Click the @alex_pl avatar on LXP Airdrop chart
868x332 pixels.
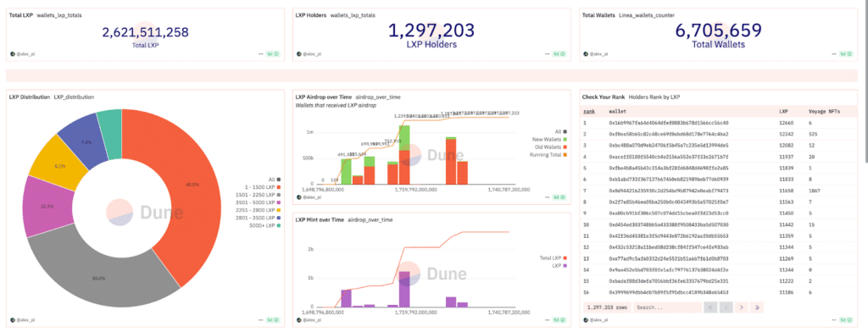[x=299, y=197]
